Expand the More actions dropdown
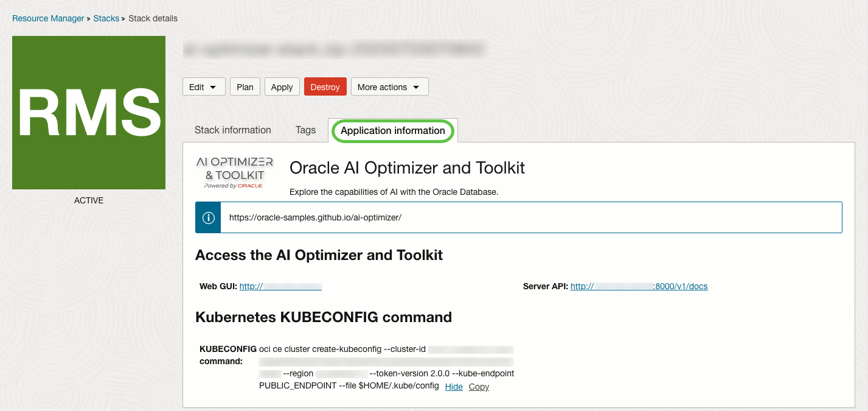 pyautogui.click(x=389, y=87)
